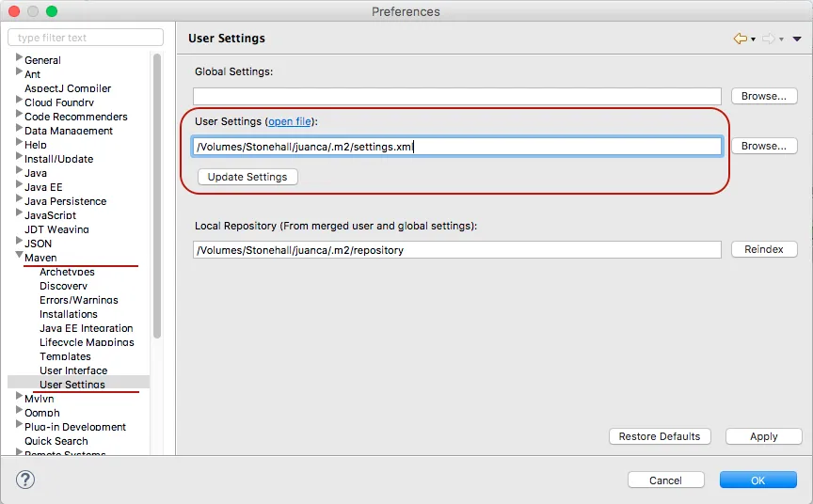This screenshot has width=813, height=504.
Task: Click the forward navigation arrow icon
Action: point(768,39)
